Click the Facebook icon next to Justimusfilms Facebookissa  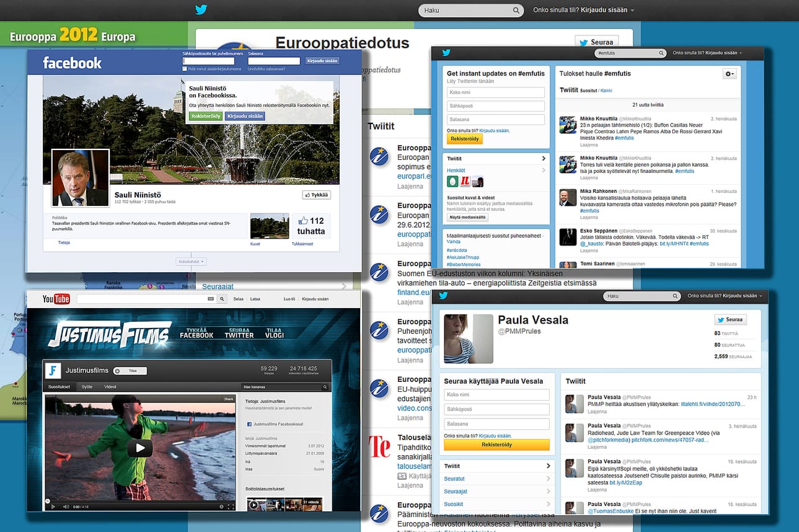click(x=249, y=424)
